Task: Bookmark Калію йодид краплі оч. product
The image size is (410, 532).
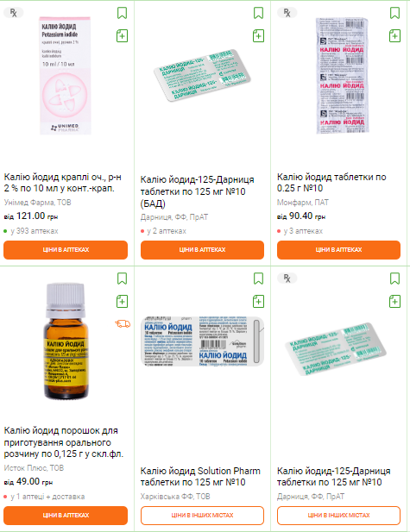Action: coord(122,13)
